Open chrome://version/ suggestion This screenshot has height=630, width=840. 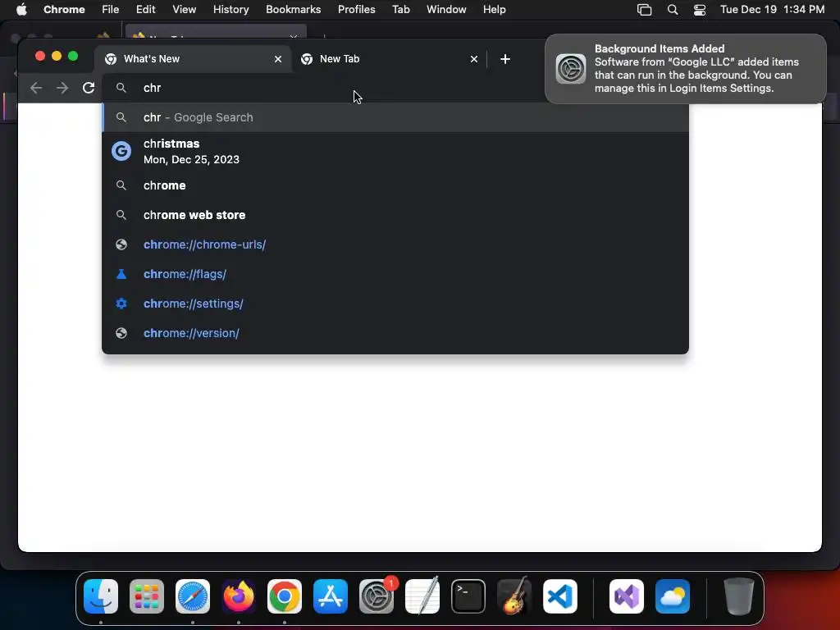coord(395,333)
